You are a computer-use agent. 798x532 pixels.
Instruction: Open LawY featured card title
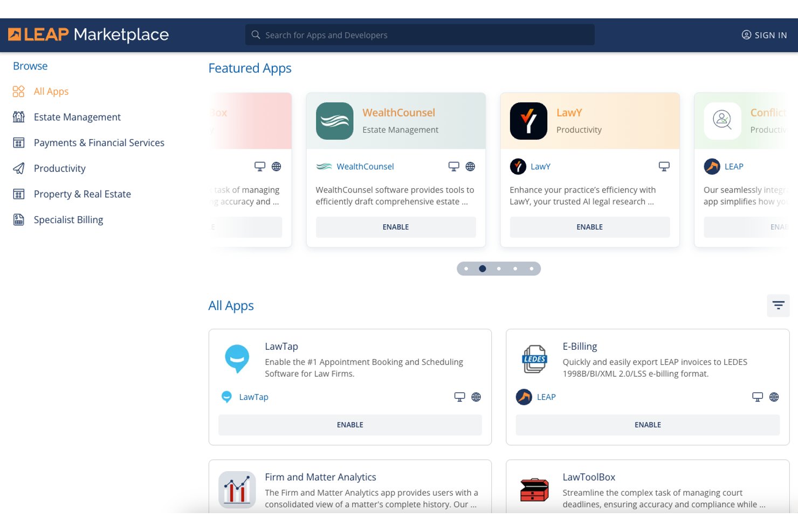[569, 113]
